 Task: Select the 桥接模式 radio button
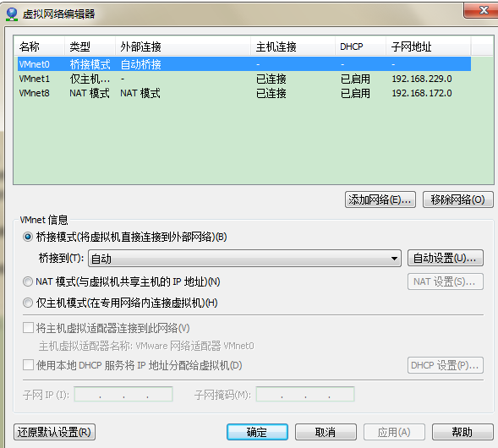pyautogui.click(x=28, y=237)
